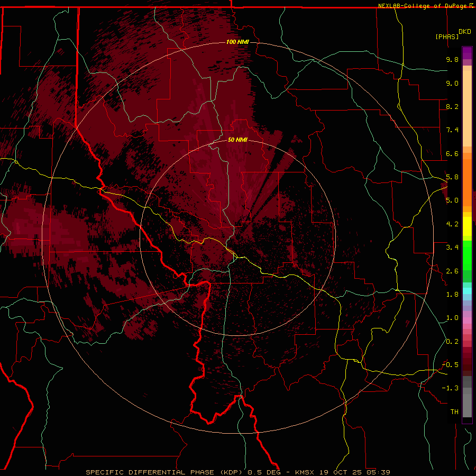
Task: Click the 5.0 scale value
Action: pos(452,200)
